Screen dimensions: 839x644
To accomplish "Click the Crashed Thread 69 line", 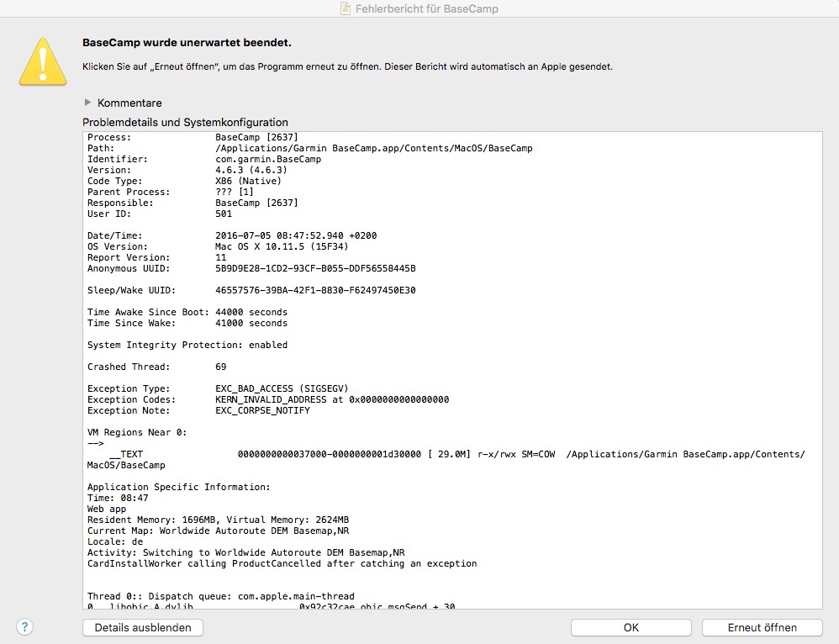I will [x=156, y=367].
